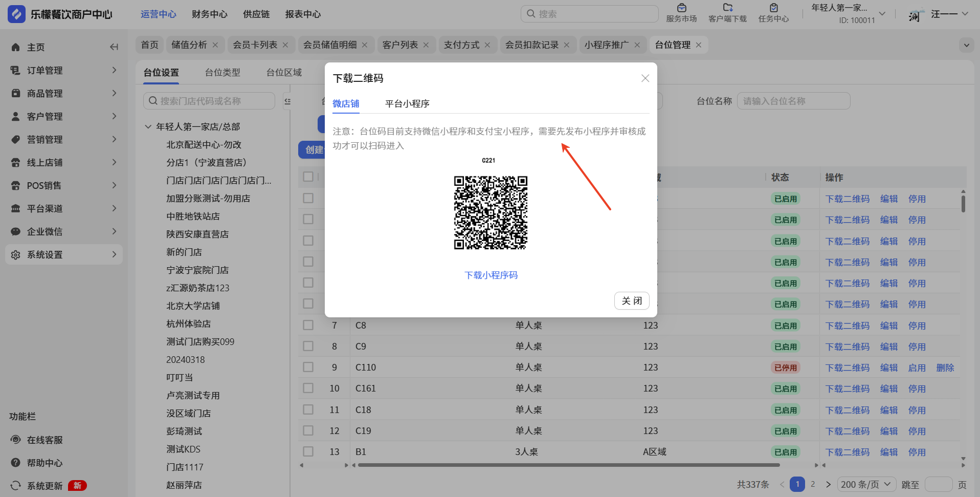Expand the 系统设置 menu chevron
This screenshot has height=497, width=980.
114,254
